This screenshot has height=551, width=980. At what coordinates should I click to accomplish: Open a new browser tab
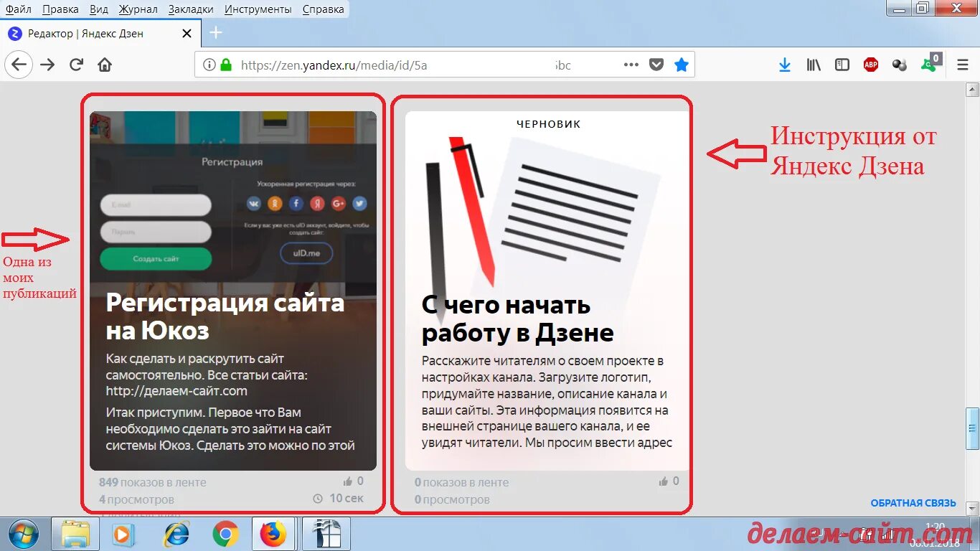coord(215,33)
